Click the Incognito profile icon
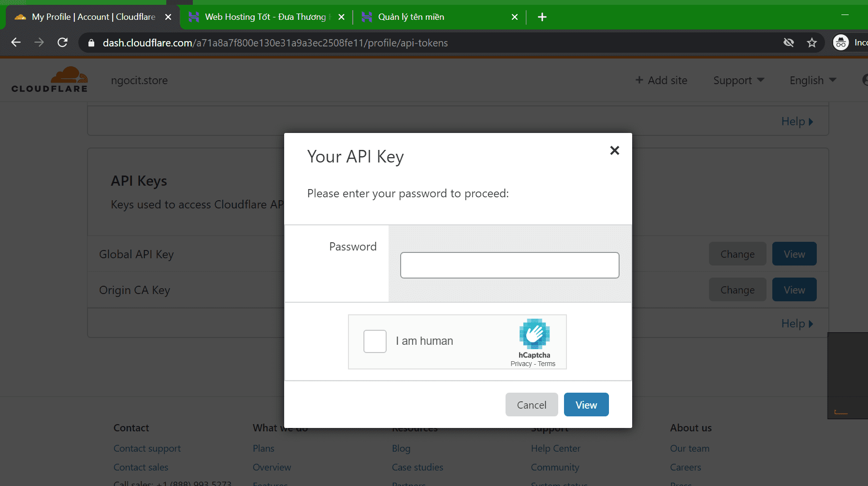Screen dimensions: 868x486 841,43
